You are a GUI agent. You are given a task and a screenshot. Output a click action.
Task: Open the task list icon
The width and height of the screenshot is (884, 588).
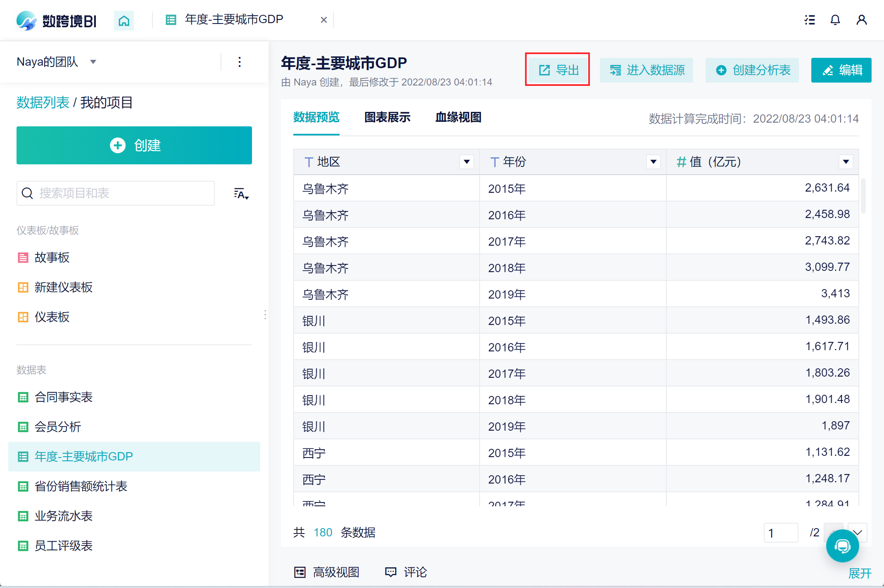[x=810, y=20]
